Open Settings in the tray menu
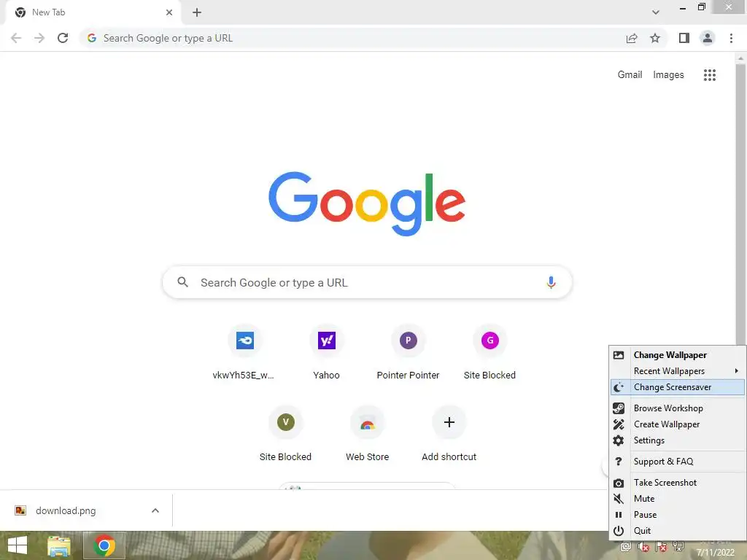 678,440
